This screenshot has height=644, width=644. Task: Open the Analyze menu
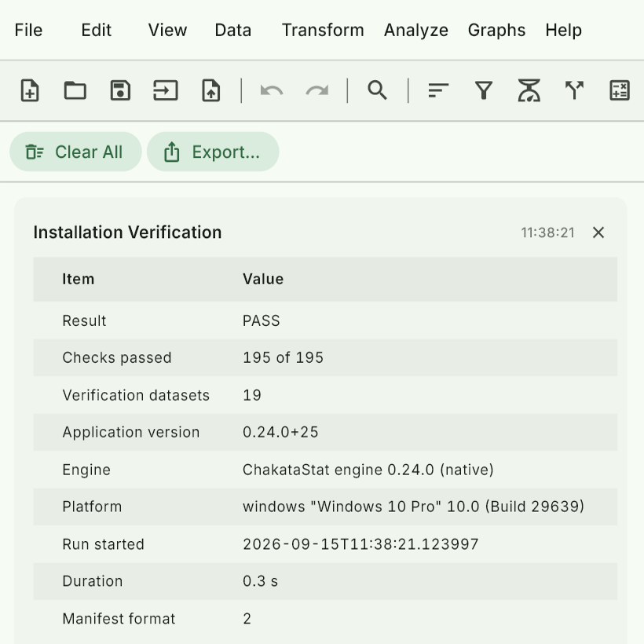click(x=416, y=30)
